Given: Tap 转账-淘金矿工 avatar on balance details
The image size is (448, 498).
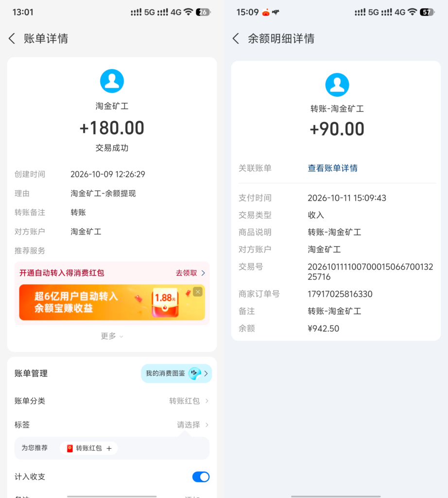Looking at the screenshot, I should (337, 85).
